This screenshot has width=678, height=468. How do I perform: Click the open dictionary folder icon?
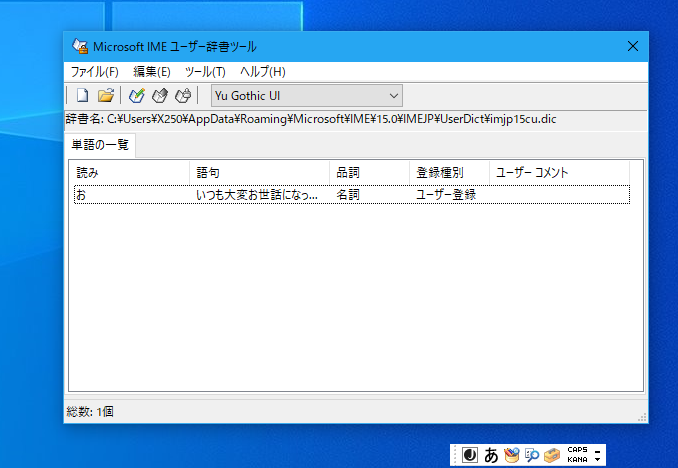point(106,95)
